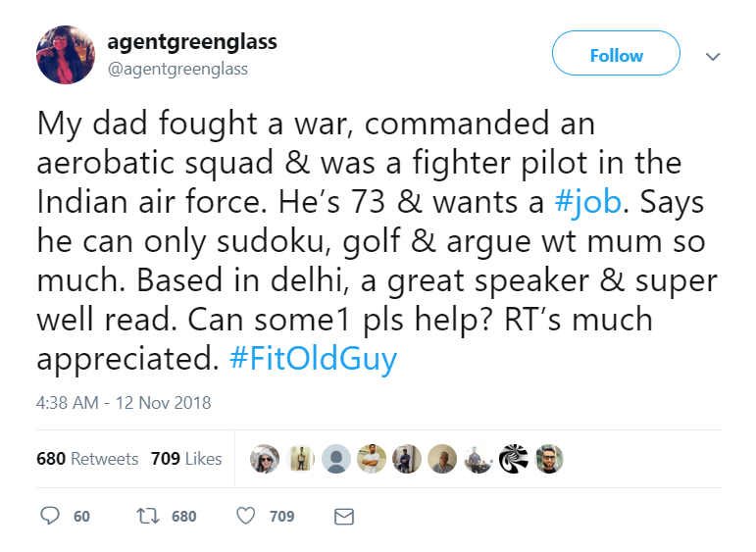
Task: Click the 4:38 AM tweet timestamp
Action: pos(124,403)
